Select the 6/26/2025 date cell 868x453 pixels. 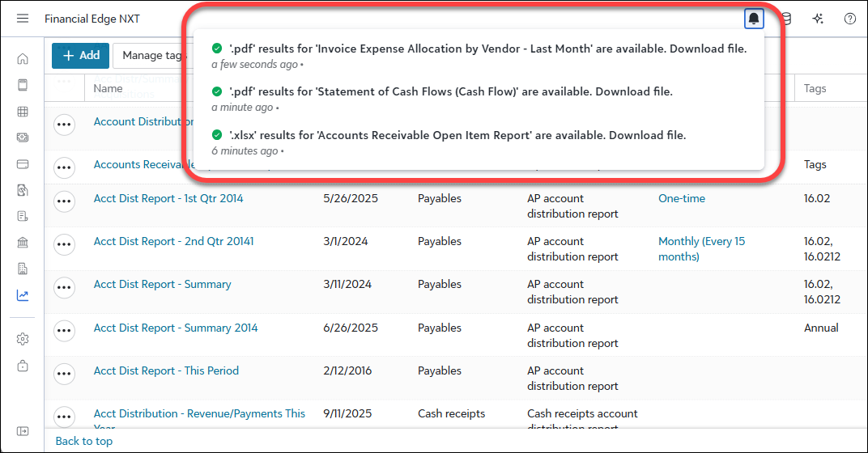tap(351, 328)
